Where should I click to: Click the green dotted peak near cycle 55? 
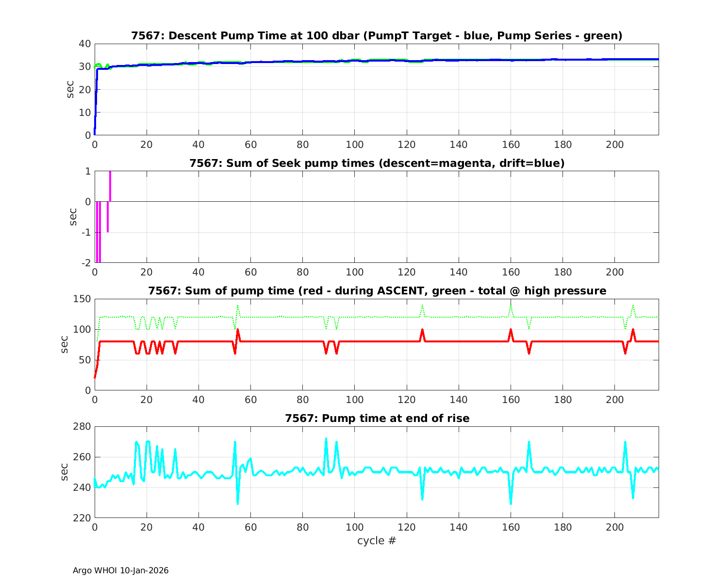238,306
